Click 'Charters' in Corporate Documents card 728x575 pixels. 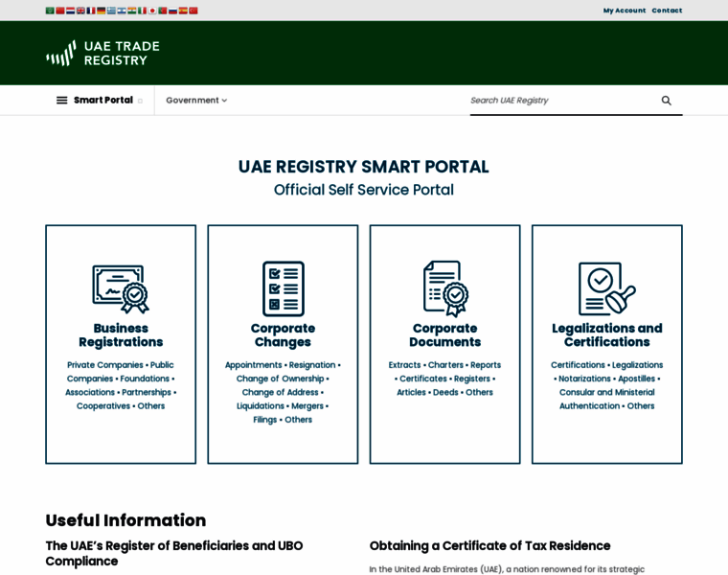pos(445,365)
